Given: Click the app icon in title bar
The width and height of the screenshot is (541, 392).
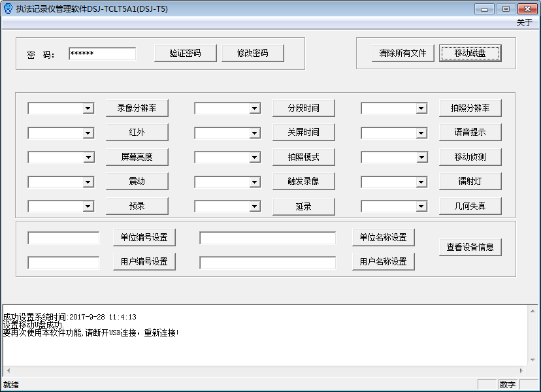Looking at the screenshot, I should coord(8,8).
